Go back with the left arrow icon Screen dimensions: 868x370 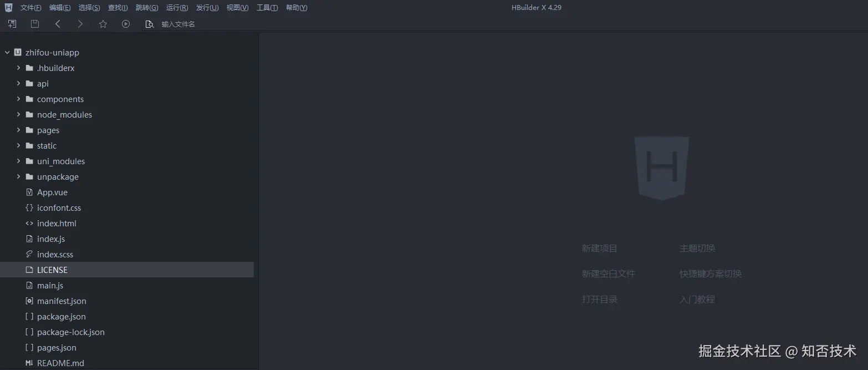coord(58,24)
